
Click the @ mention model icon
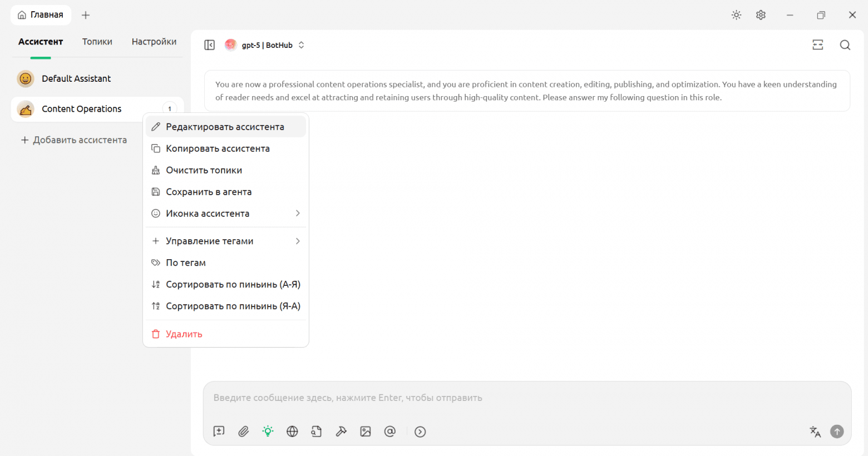point(390,432)
